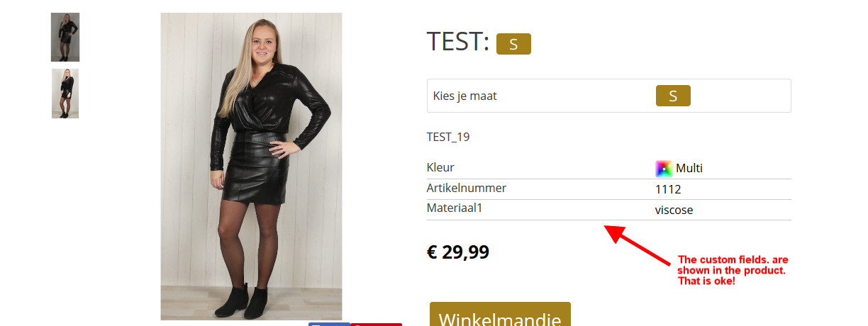868x326 pixels.
Task: Click the rainbow Multi color swatch
Action: point(664,169)
